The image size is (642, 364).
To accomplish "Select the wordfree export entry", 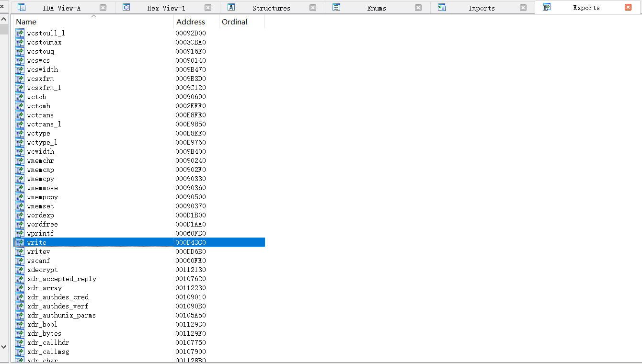I will point(42,224).
